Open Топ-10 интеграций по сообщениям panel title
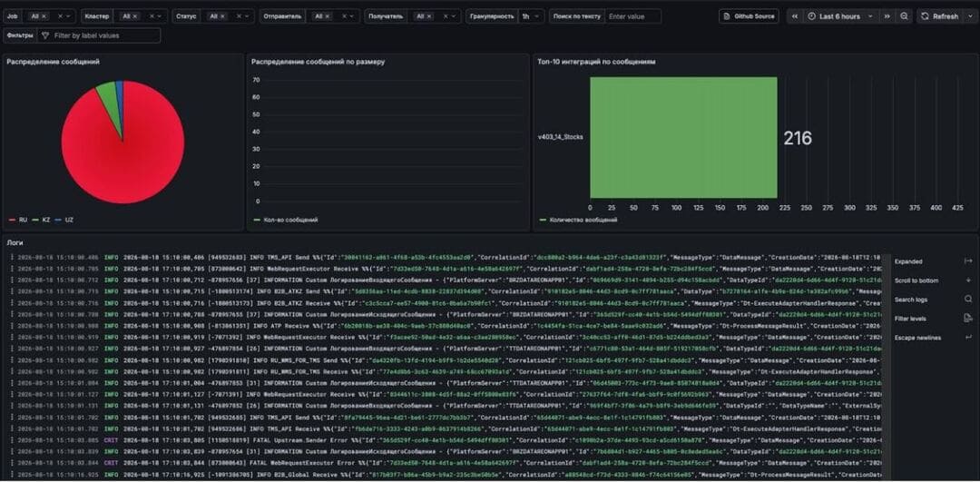The height and width of the screenshot is (482, 980). [x=596, y=62]
